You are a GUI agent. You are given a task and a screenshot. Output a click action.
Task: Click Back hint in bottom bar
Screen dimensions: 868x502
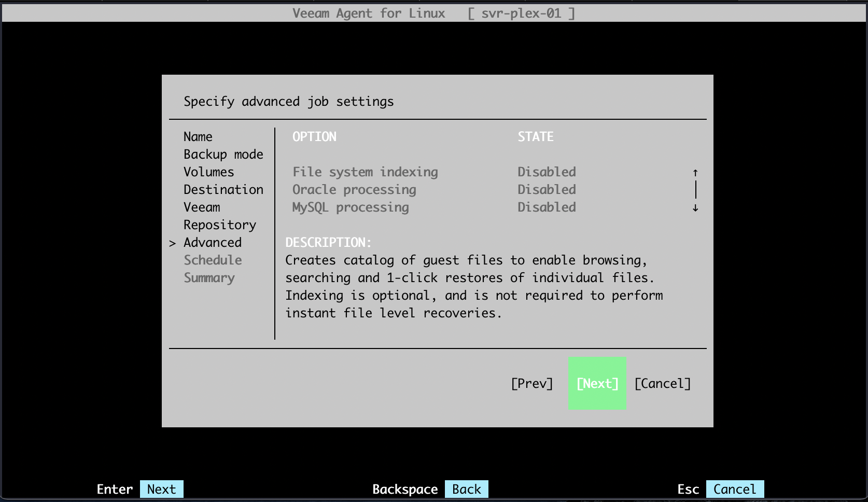[x=467, y=489]
